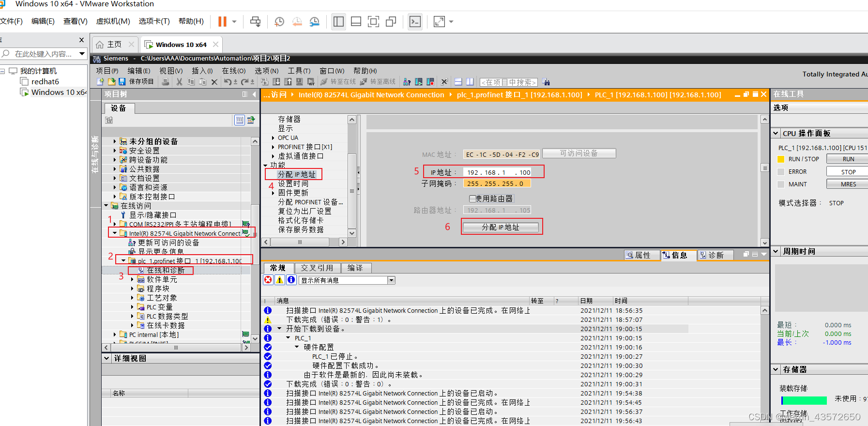Collapse CPU 操作面板 section
Viewport: 868px width, 426px height.
[776, 133]
